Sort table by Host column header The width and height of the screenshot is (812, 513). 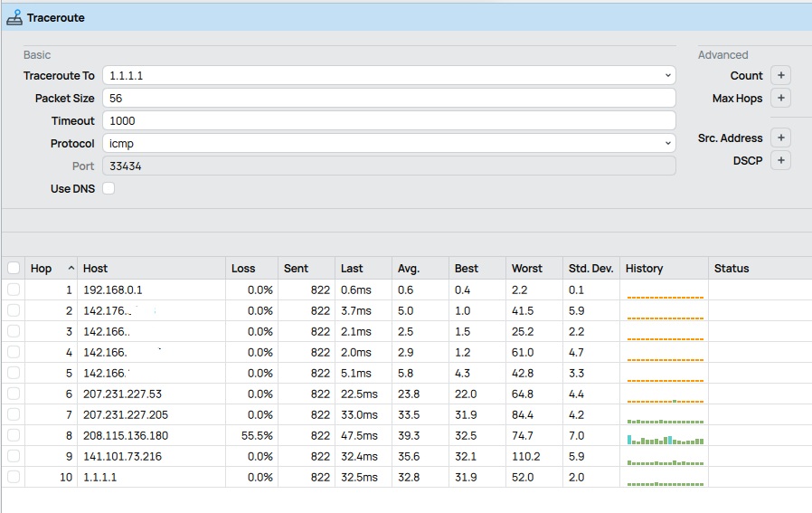95,269
